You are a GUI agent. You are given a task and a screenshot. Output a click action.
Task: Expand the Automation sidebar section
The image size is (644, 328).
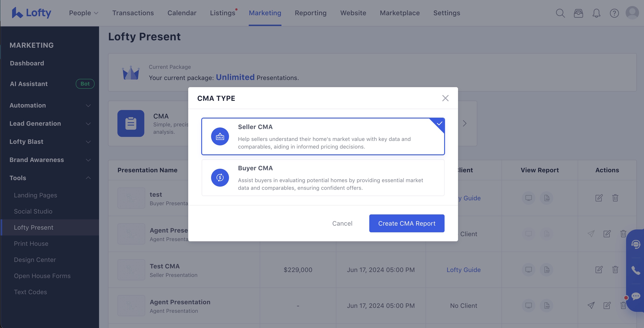(50, 106)
